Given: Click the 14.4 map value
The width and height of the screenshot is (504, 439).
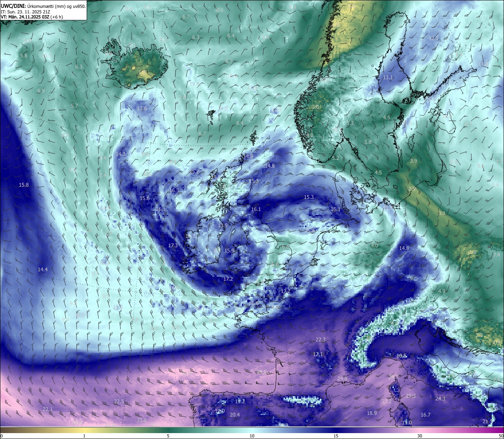Looking at the screenshot, I should pos(43,269).
